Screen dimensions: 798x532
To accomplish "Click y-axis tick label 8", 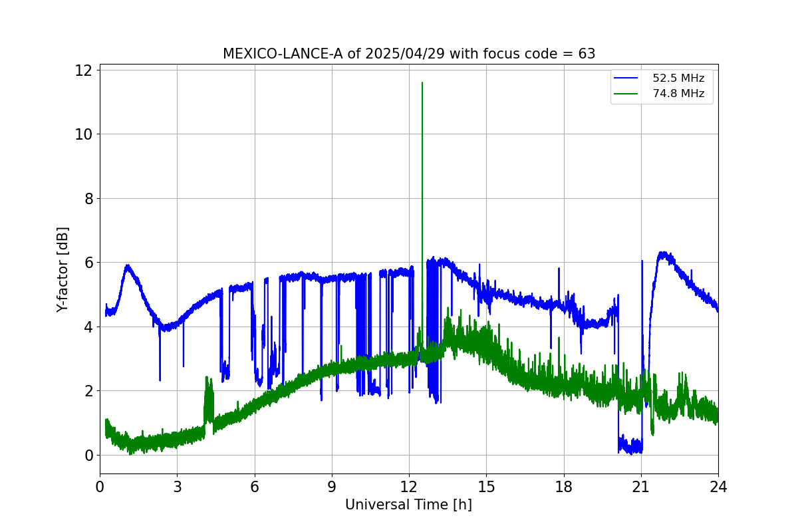I will pos(89,198).
